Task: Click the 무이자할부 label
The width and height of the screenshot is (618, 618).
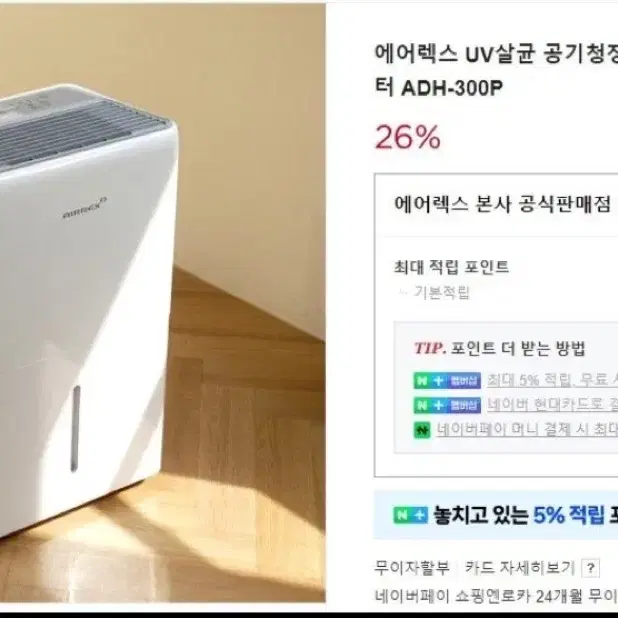Action: [412, 568]
